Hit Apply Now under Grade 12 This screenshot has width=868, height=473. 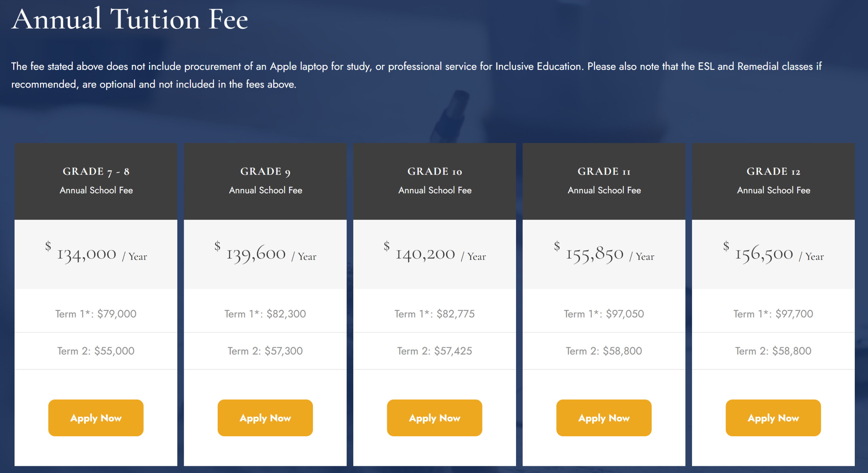tap(773, 418)
